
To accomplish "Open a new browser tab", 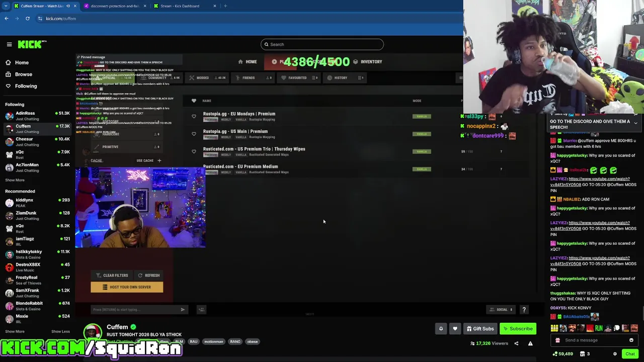I will (225, 6).
